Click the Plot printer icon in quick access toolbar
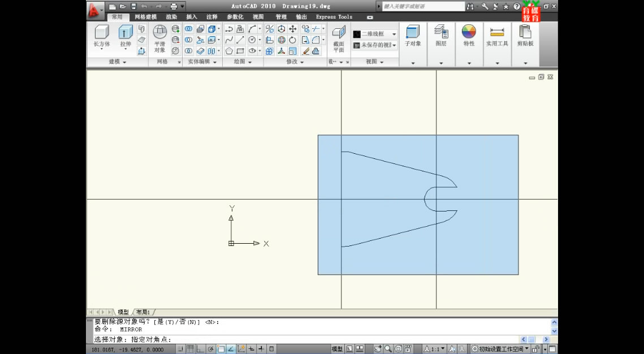The width and height of the screenshot is (644, 354). click(174, 7)
